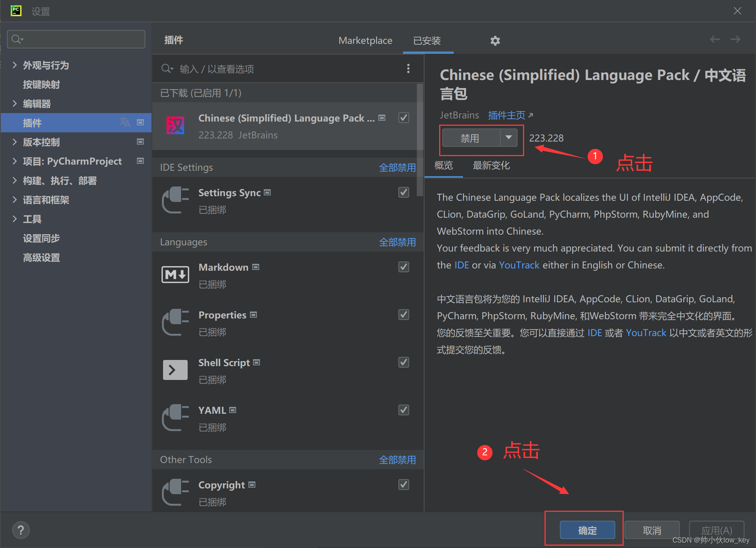Click the Copyright plugin plug icon
This screenshot has width=756, height=548.
tap(175, 492)
